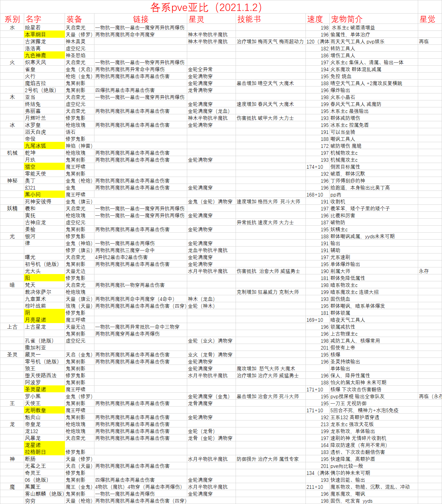Click the speed value 213
This screenshot has width=442, height=504.
coord(317,424)
